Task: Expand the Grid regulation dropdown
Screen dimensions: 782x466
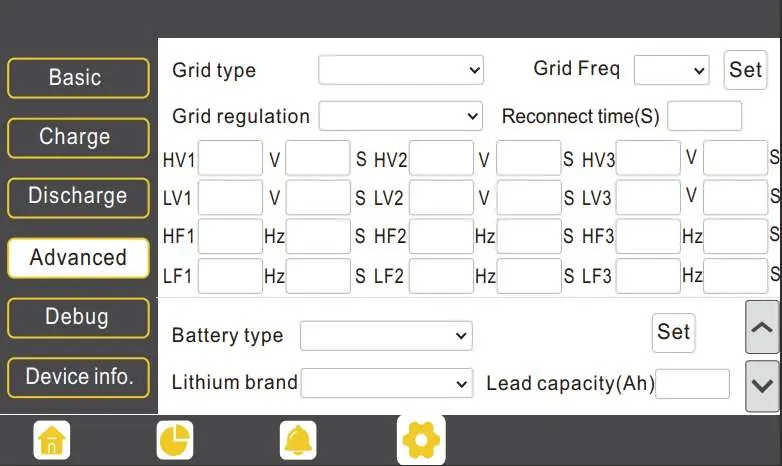Action: tap(400, 116)
